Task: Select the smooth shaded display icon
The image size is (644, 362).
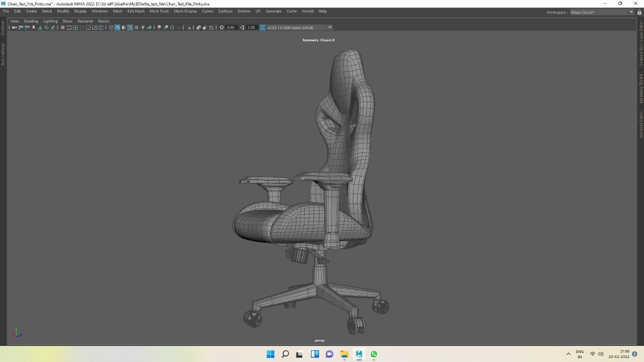Action: [117, 28]
